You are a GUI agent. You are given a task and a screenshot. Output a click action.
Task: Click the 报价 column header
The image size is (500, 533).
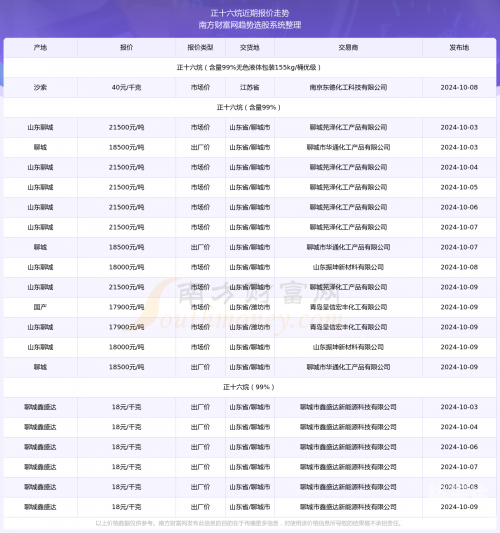[126, 48]
